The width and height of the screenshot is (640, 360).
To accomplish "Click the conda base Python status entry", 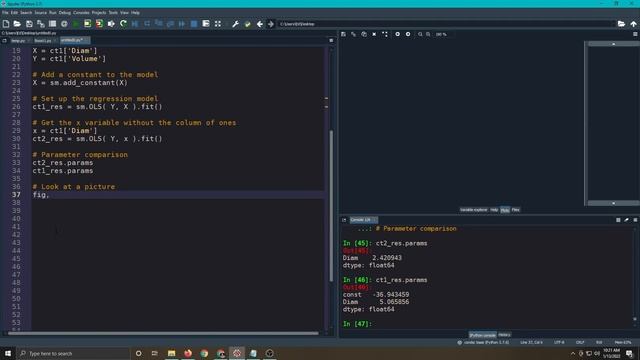I will 483,342.
